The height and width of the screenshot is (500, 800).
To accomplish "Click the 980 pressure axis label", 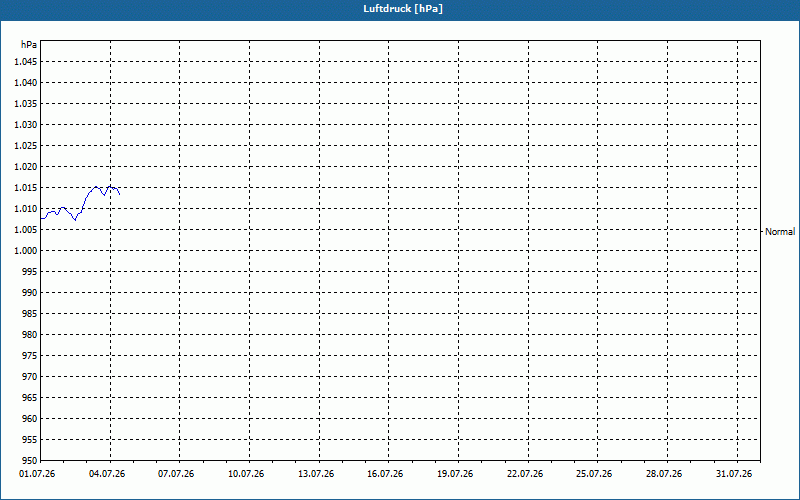I will (30, 335).
